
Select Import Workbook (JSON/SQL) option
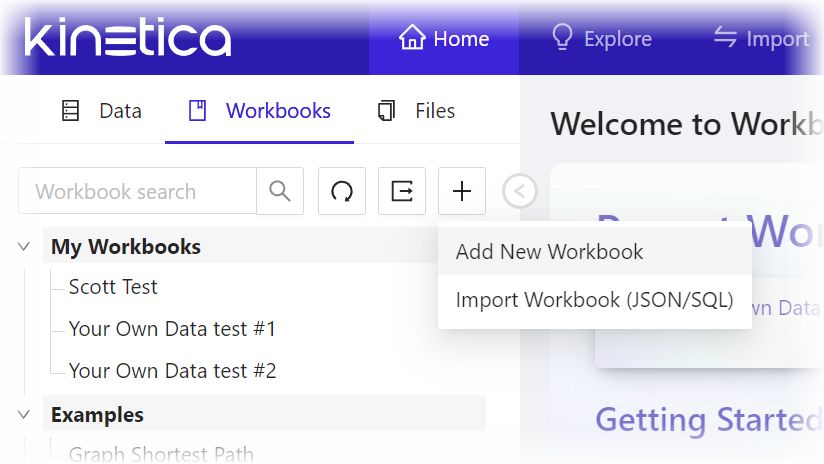[x=594, y=300]
